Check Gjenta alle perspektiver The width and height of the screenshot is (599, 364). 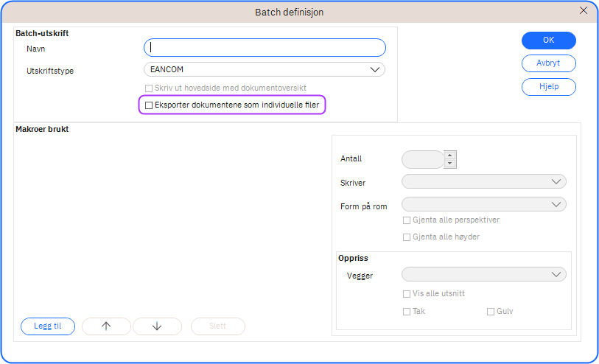pyautogui.click(x=407, y=220)
